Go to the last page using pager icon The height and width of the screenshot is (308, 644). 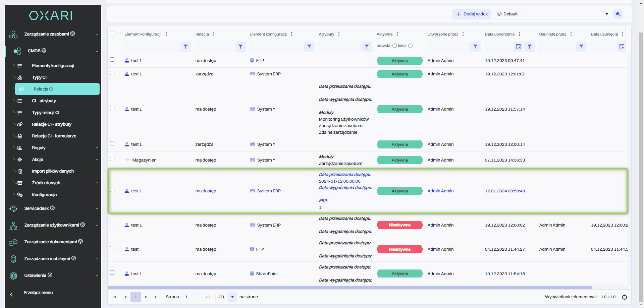coord(156,297)
